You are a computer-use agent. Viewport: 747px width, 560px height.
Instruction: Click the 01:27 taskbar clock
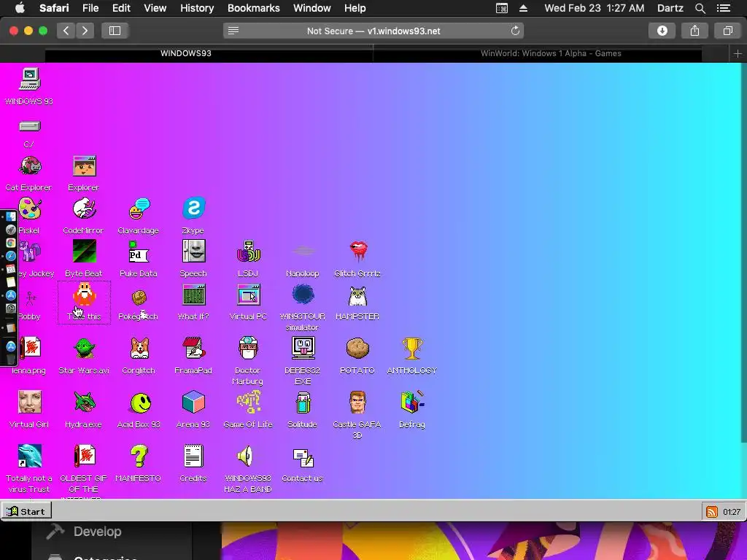731,512
